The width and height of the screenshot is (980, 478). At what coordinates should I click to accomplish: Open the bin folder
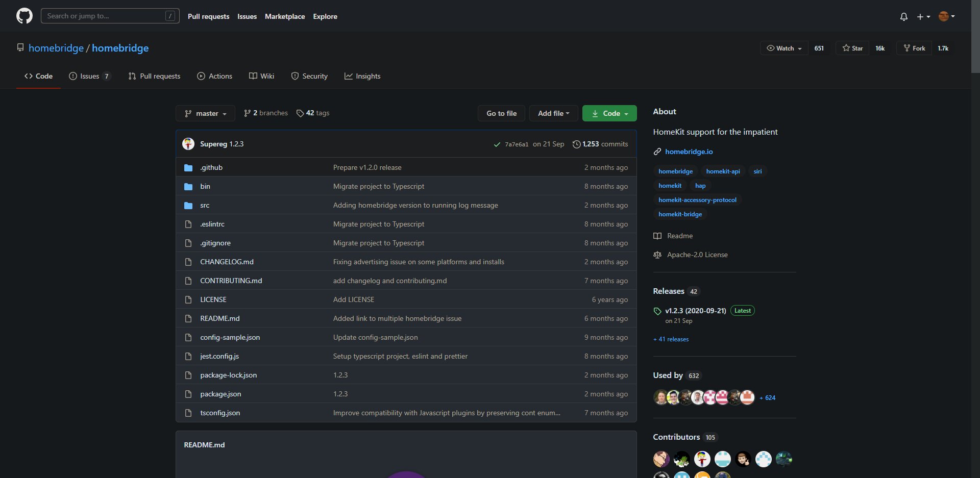(205, 186)
